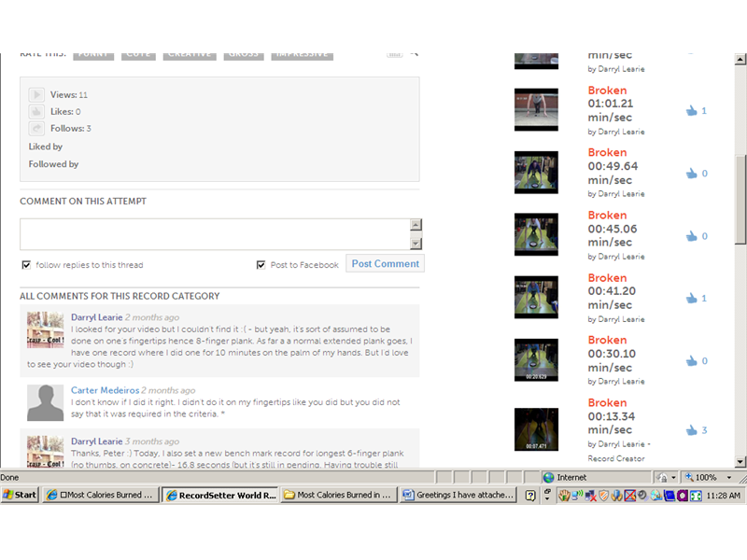This screenshot has height=560, width=747.
Task: Click the comment text box
Action: click(x=215, y=234)
